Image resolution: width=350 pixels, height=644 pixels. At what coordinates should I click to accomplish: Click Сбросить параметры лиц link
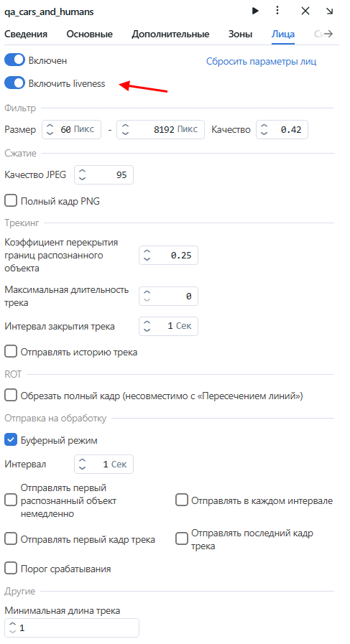261,62
